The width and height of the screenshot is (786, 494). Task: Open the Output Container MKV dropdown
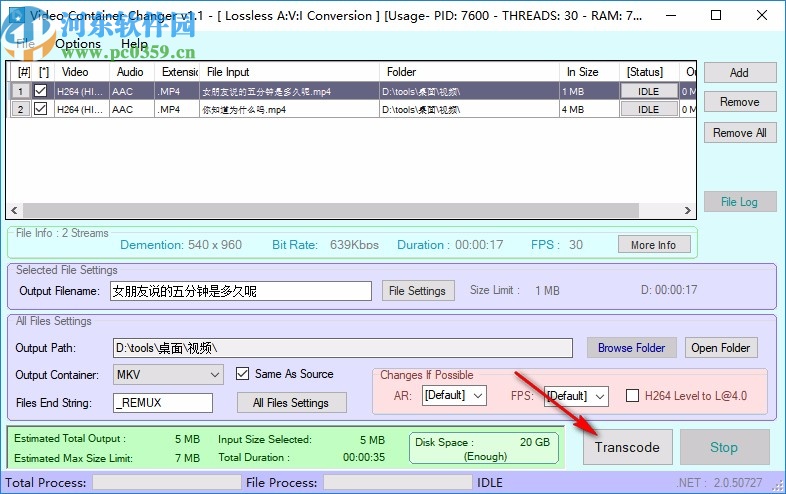pos(168,375)
